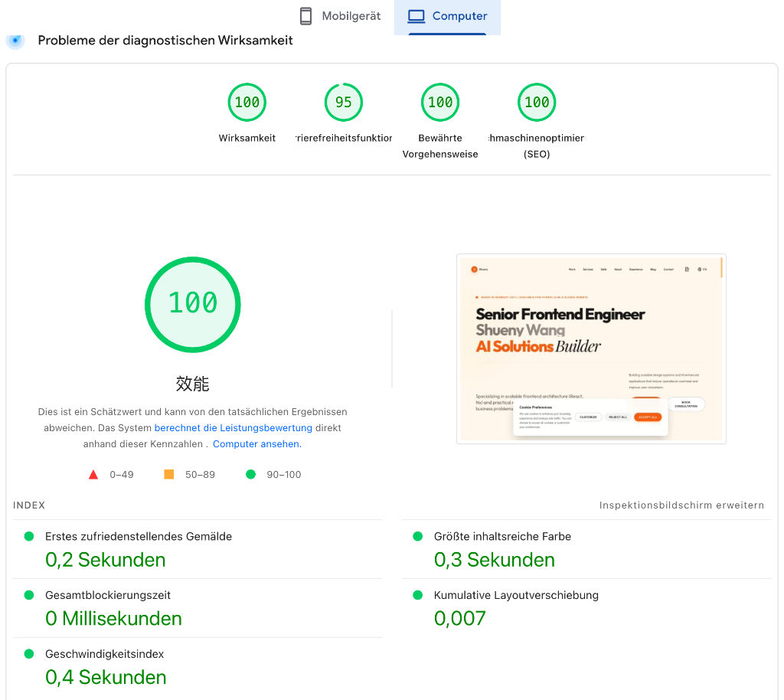Open the page screenshot thumbnail preview

tap(591, 348)
